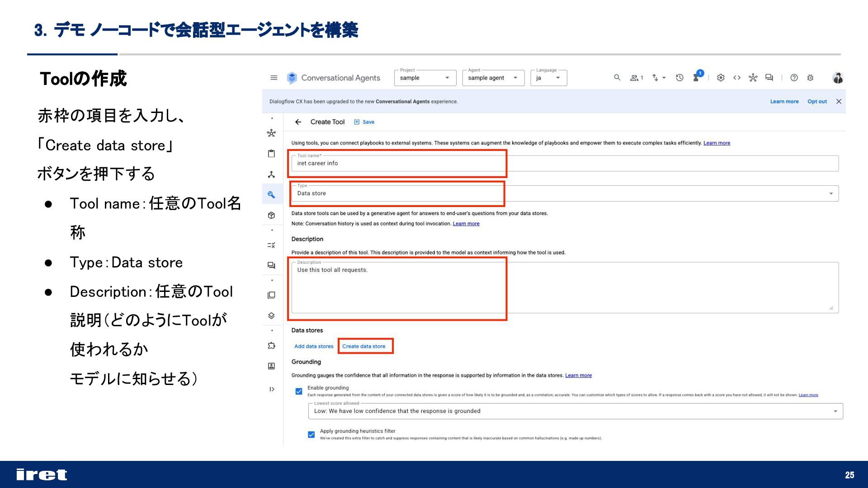Expand the sidebar with the arrow toggle

(272, 389)
